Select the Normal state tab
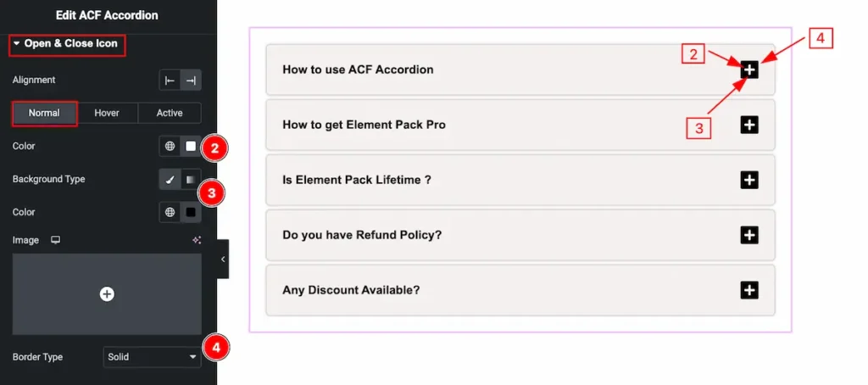 (x=44, y=113)
